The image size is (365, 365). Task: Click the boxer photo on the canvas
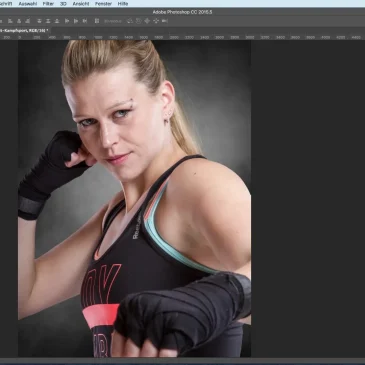(x=134, y=198)
